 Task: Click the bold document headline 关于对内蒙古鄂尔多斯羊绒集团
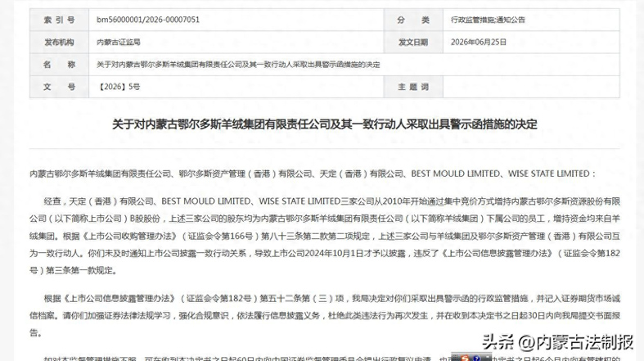(325, 124)
